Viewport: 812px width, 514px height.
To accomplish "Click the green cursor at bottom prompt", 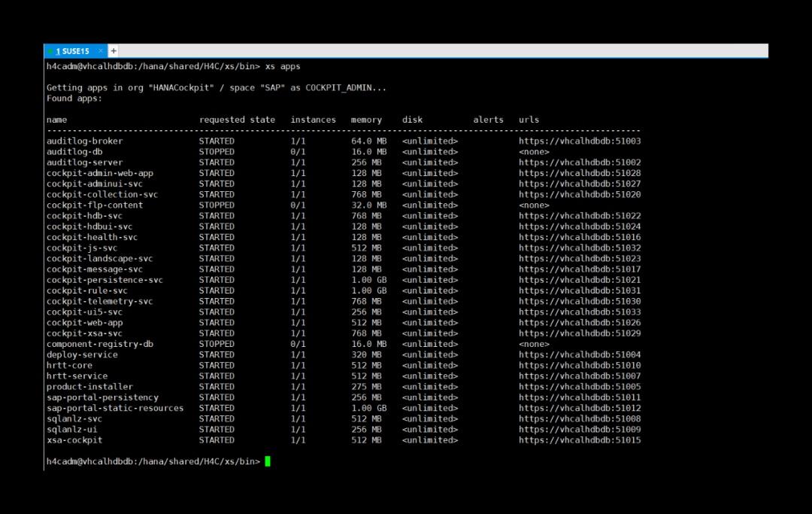I will (x=268, y=461).
